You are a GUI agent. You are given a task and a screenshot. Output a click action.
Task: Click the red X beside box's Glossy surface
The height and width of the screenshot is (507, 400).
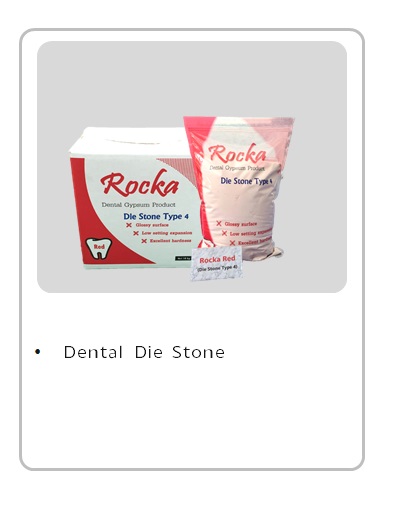click(129, 225)
